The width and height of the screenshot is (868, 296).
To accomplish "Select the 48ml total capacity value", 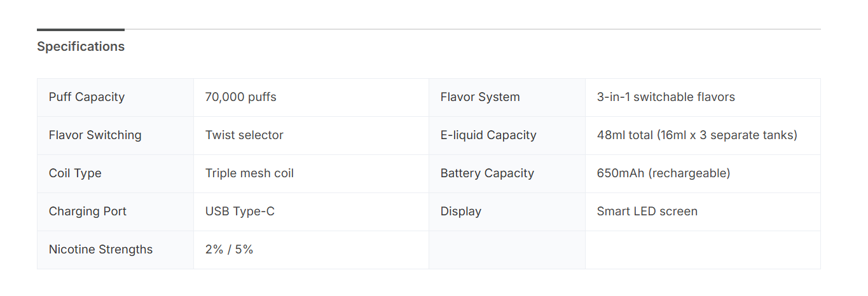I will click(x=697, y=135).
